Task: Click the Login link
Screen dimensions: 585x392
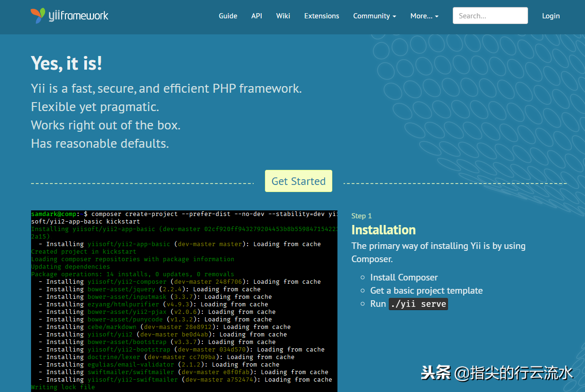Action: coord(551,16)
